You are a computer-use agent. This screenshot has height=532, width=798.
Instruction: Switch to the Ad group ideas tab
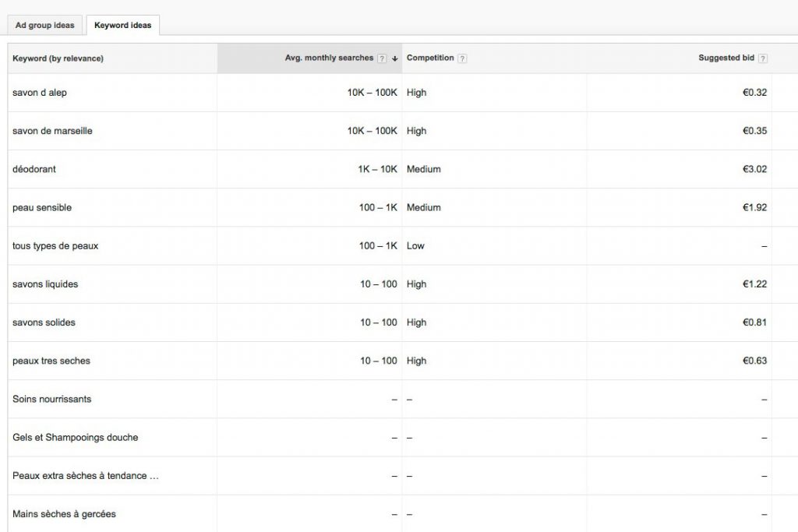click(44, 26)
